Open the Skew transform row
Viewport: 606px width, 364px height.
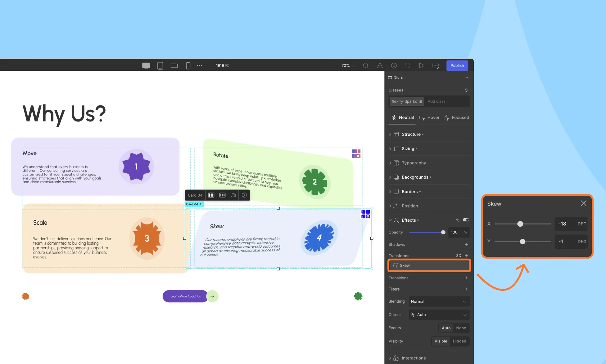click(x=429, y=265)
